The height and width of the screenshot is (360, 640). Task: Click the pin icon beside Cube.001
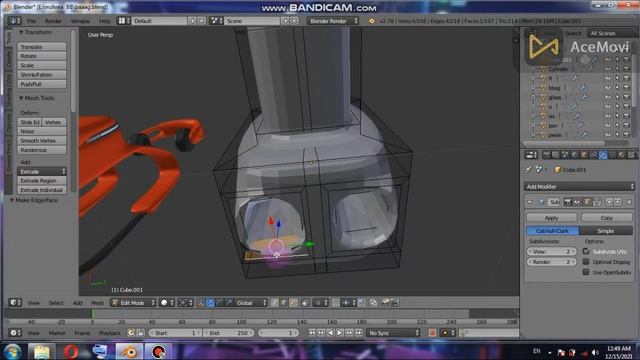point(529,169)
